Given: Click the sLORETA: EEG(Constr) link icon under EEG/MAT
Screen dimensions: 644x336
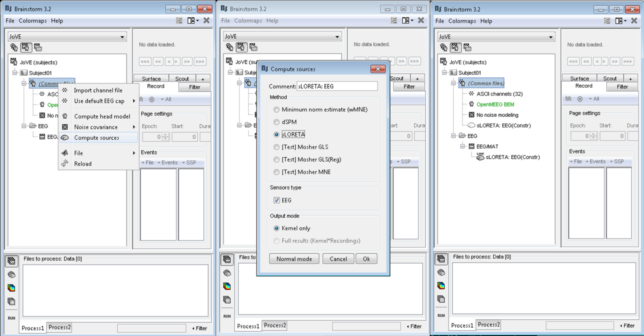Looking at the screenshot, I should [x=480, y=157].
